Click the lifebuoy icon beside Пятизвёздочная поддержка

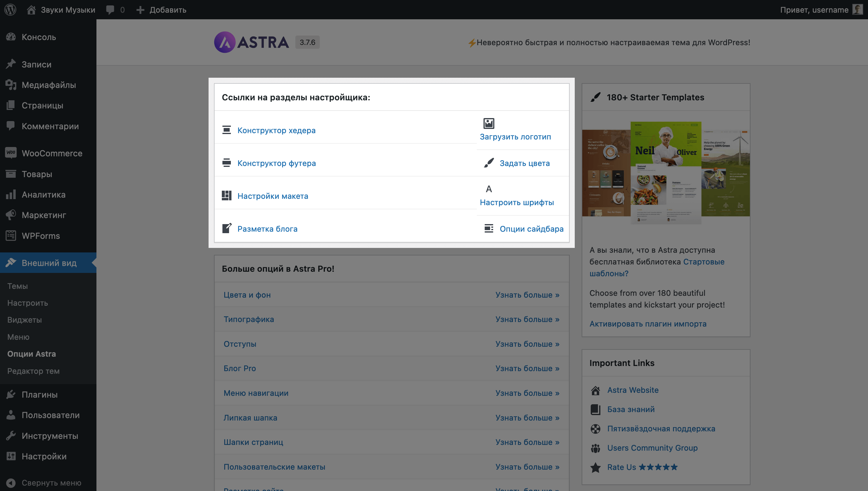(x=596, y=429)
